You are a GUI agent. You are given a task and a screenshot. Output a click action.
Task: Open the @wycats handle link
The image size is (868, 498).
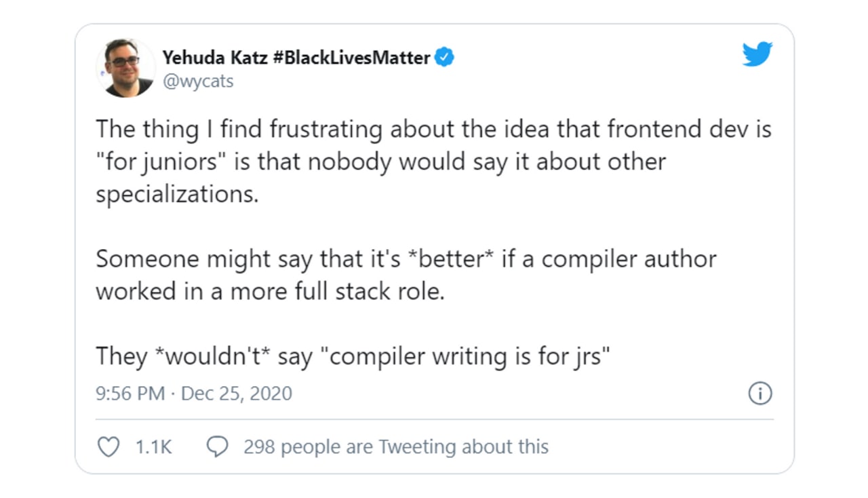tap(198, 81)
